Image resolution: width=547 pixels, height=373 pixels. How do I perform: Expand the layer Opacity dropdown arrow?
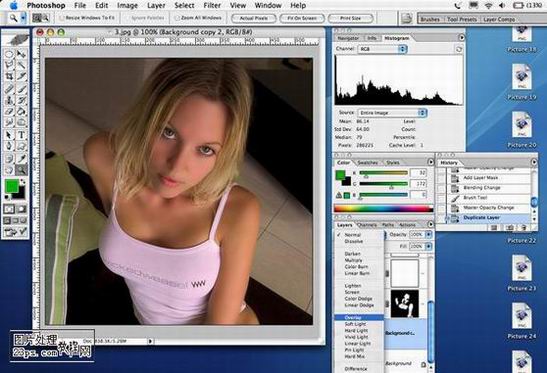428,235
